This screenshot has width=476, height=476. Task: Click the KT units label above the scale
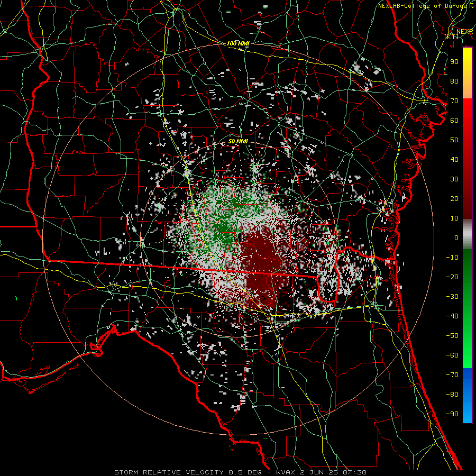[x=452, y=36]
